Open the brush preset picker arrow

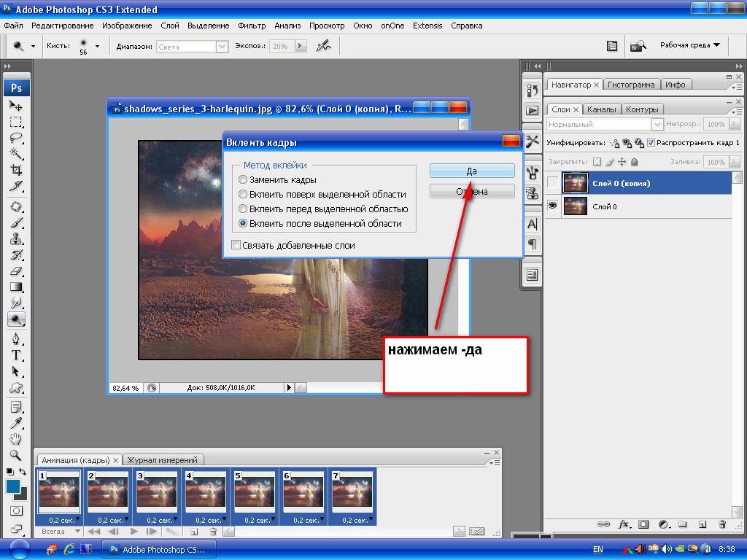(97, 46)
